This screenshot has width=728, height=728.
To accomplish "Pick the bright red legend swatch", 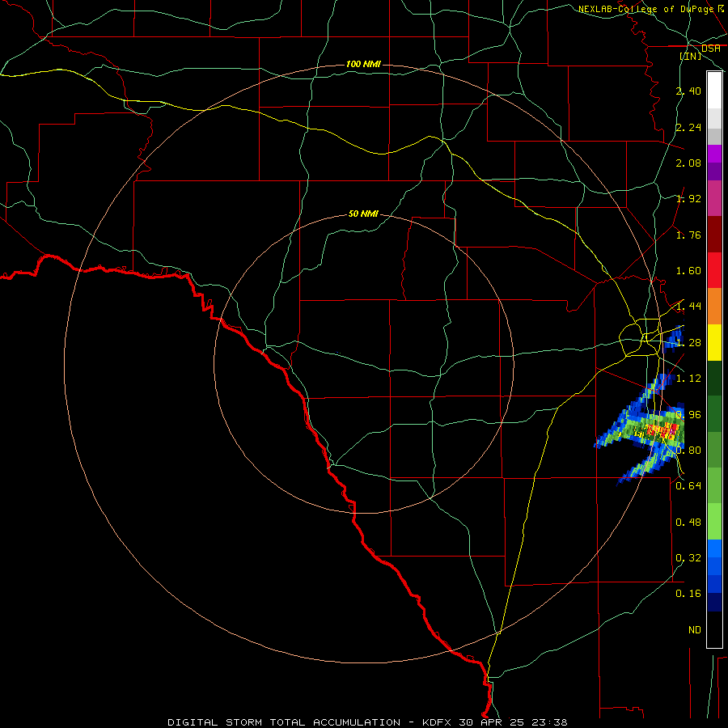I will 714,270.
